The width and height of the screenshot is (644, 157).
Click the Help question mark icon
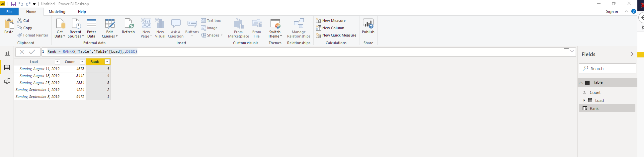(x=633, y=11)
